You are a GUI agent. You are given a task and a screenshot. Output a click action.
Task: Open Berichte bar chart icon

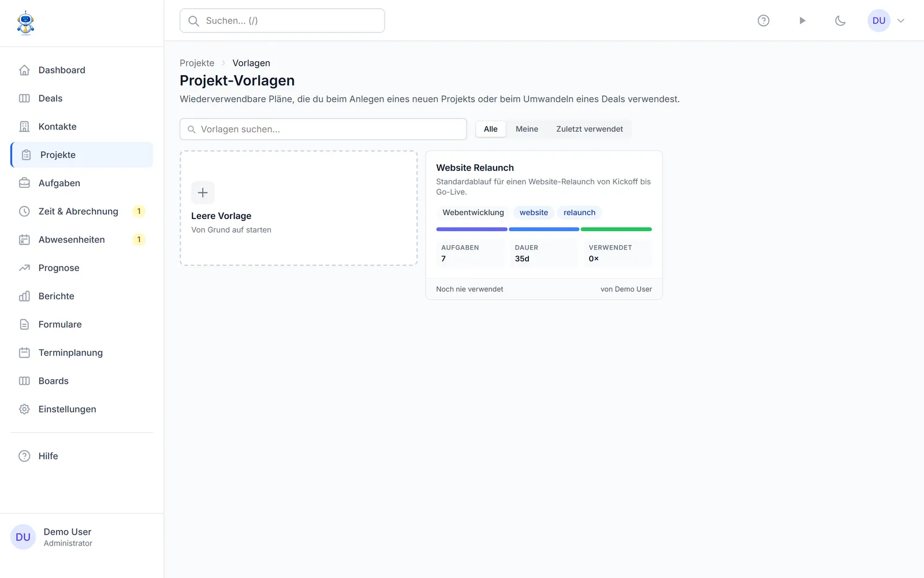[x=24, y=297]
